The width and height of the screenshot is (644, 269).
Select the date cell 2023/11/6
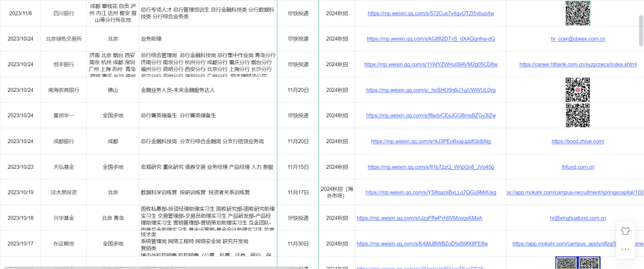[20, 13]
